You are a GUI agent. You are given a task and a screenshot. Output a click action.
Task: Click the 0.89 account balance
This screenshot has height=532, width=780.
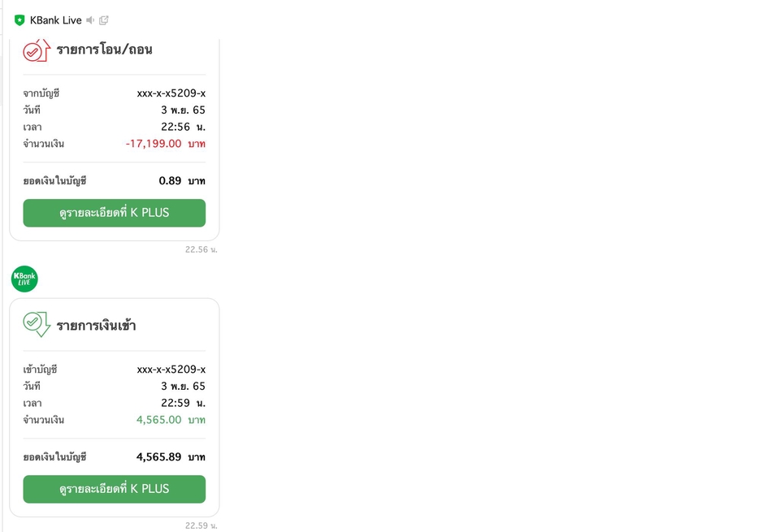pyautogui.click(x=170, y=180)
